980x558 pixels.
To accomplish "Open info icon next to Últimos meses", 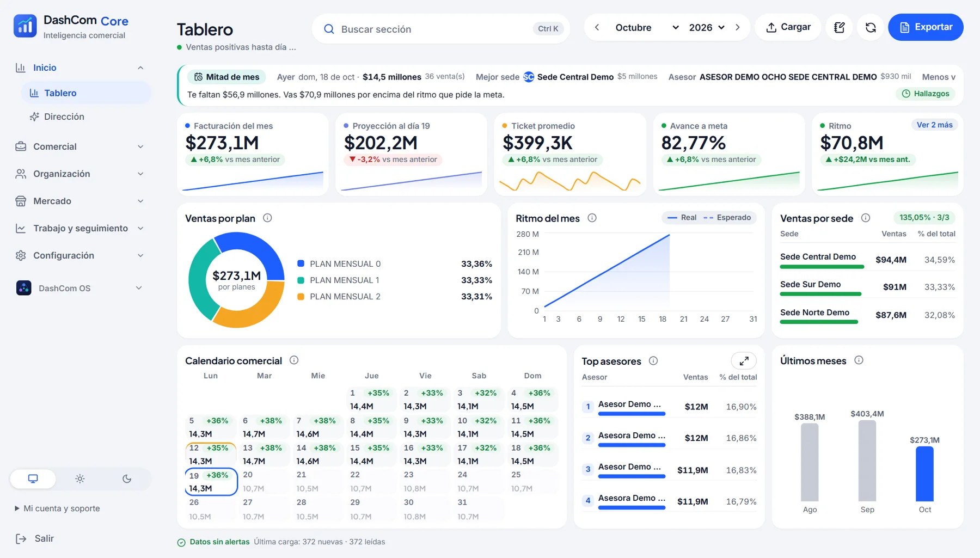I will click(859, 360).
